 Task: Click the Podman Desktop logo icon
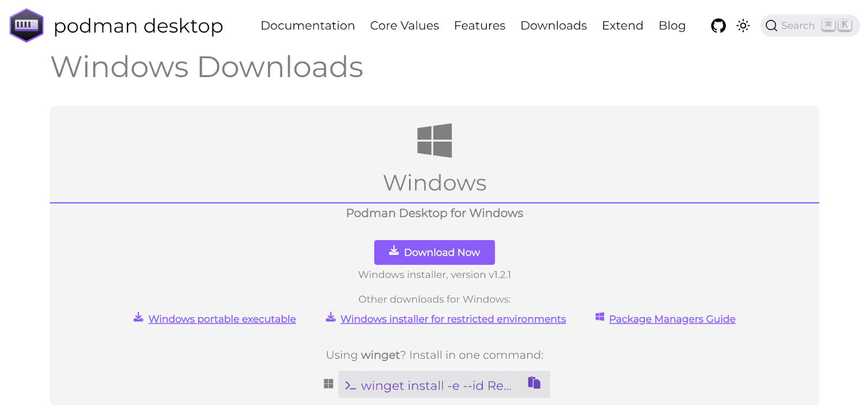point(27,26)
